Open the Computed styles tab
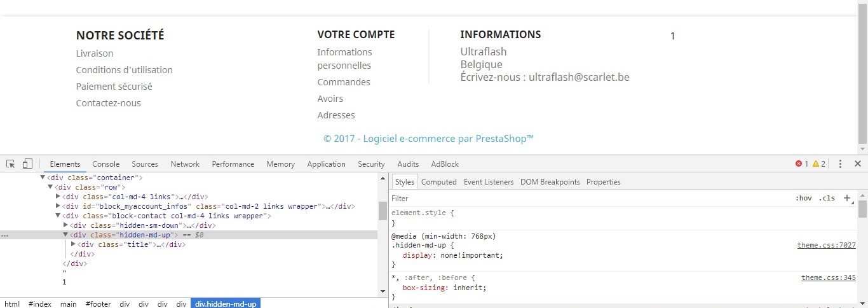Screen dimensions: 868x308 (x=439, y=182)
